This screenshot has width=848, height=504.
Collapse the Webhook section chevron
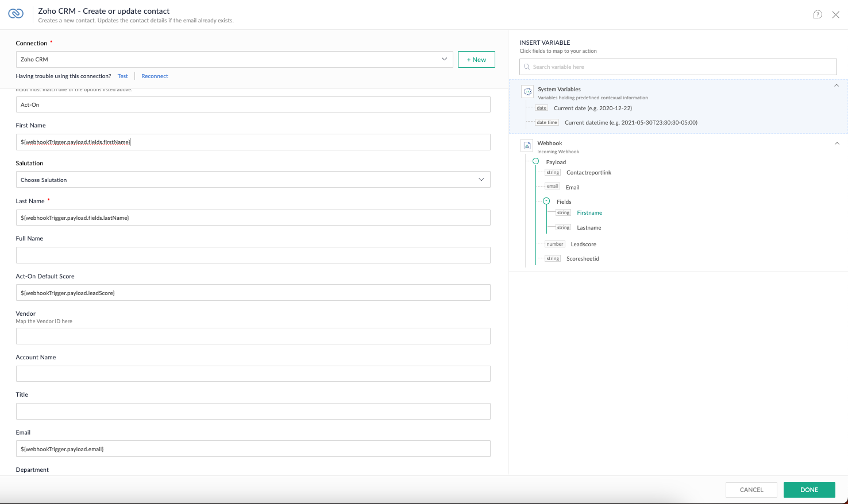(837, 144)
